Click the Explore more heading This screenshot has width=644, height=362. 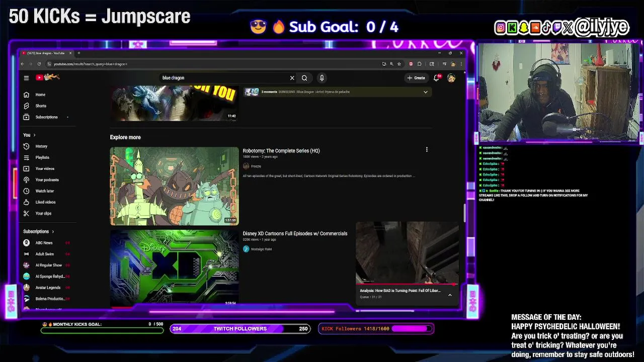[125, 137]
